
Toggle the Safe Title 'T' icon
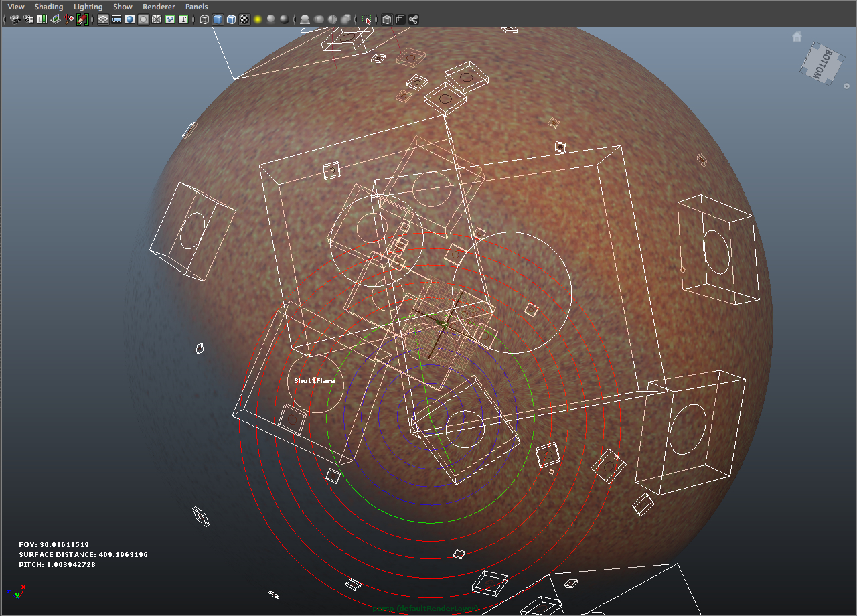[183, 19]
